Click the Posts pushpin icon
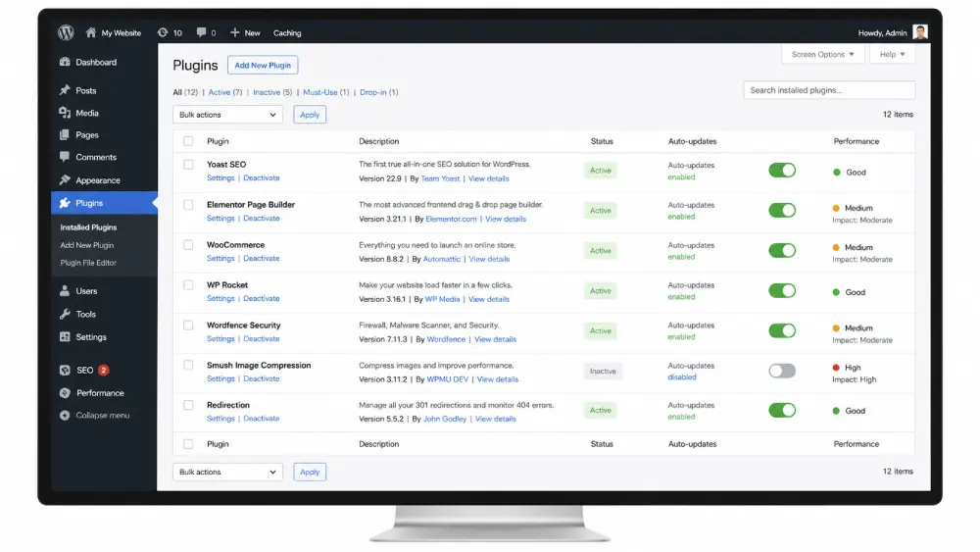Screen dimensions: 980x552 click(x=65, y=90)
